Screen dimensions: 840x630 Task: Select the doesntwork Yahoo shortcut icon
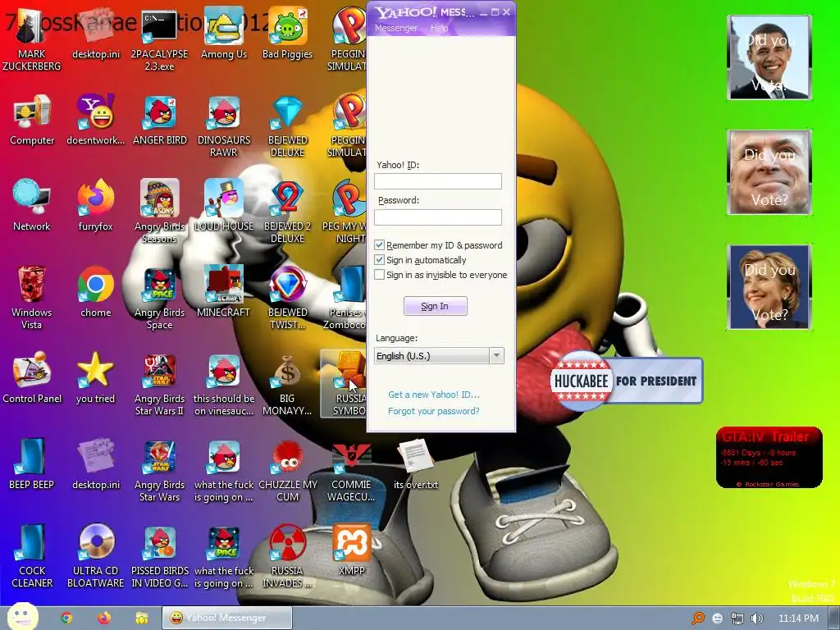95,121
